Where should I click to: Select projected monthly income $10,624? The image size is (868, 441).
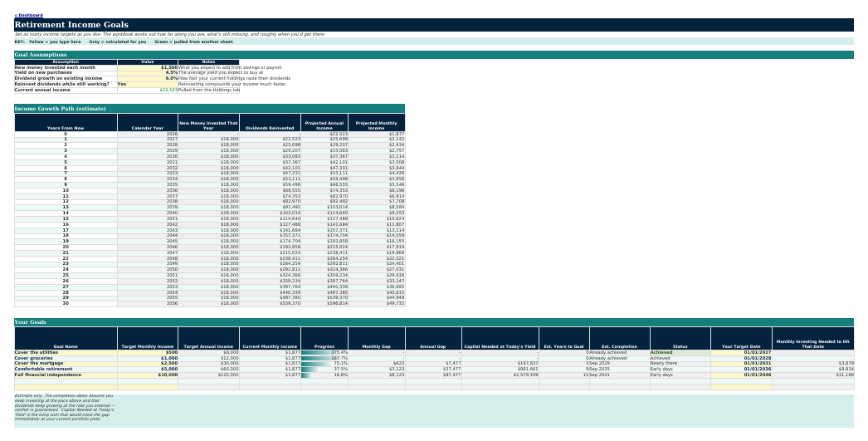coord(377,218)
